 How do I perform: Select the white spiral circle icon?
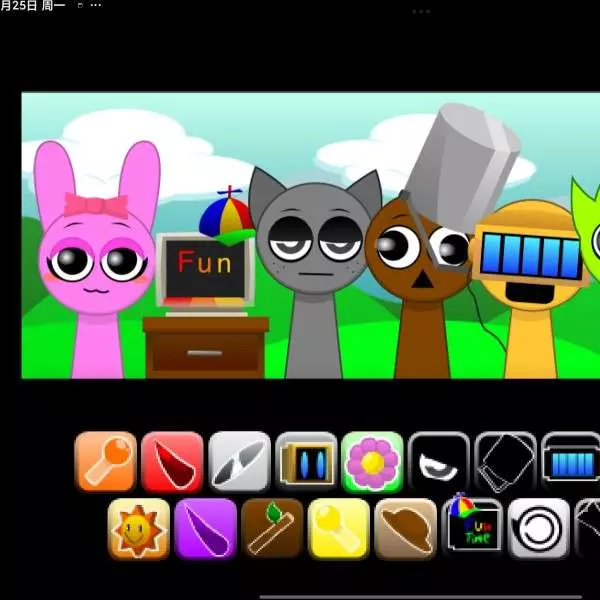coord(539,528)
